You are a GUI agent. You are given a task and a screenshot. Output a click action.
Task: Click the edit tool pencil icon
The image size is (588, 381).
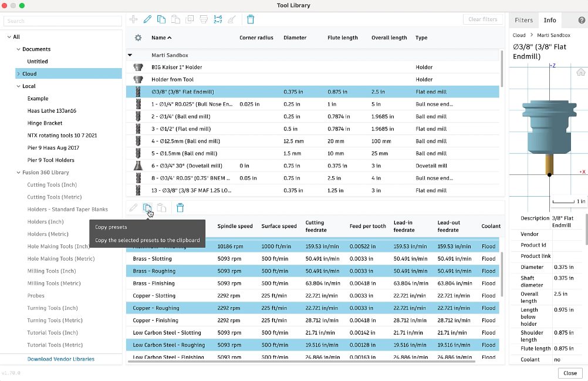click(147, 19)
